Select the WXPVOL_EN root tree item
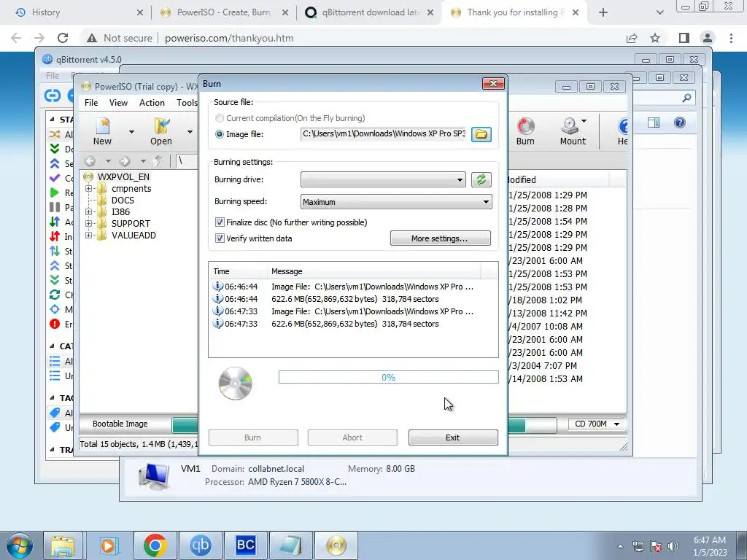Screen dimensions: 747x560 pos(123,177)
